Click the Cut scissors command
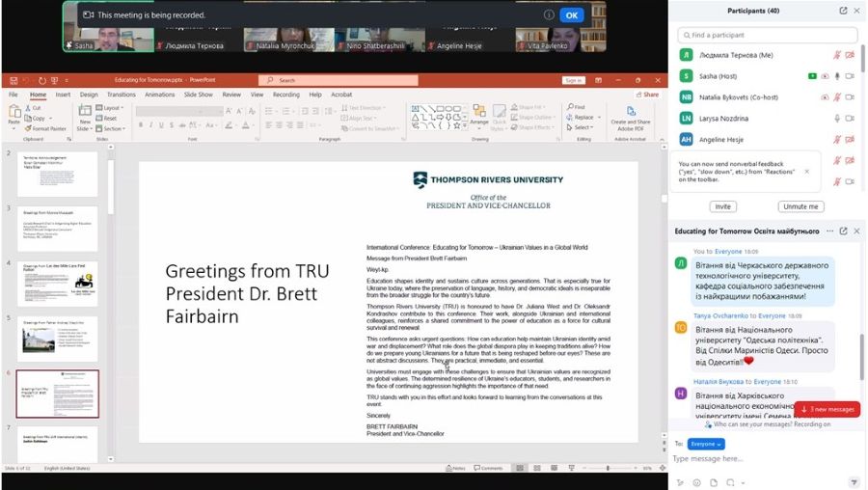This screenshot has height=490, width=868. point(33,108)
